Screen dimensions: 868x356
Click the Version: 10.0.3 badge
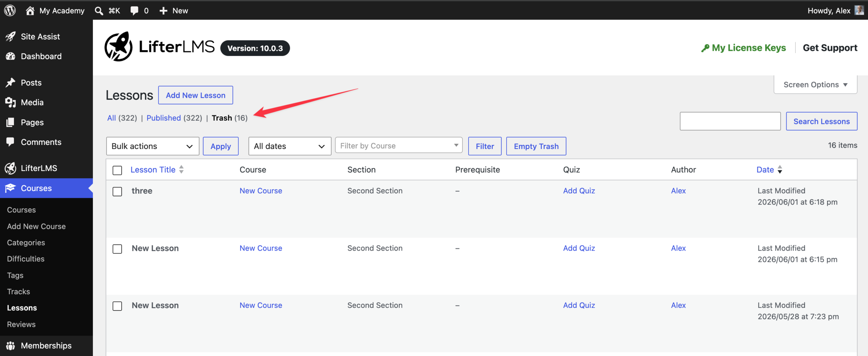pos(255,48)
